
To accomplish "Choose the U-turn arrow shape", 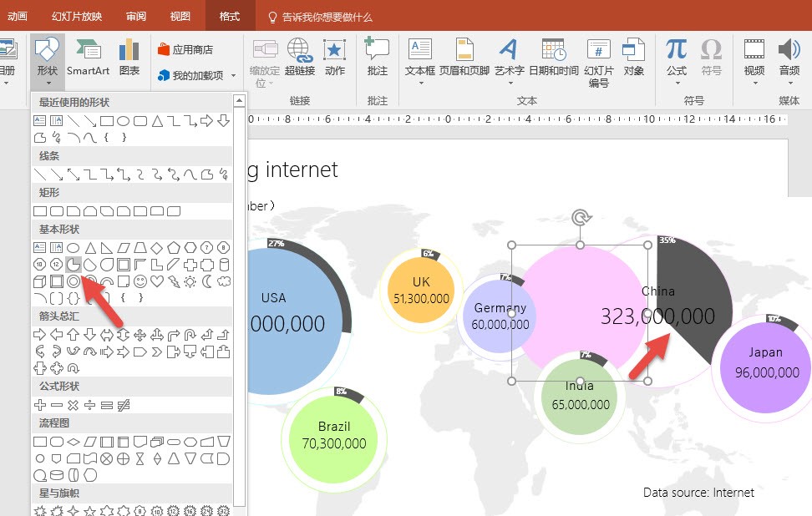I will (190, 335).
